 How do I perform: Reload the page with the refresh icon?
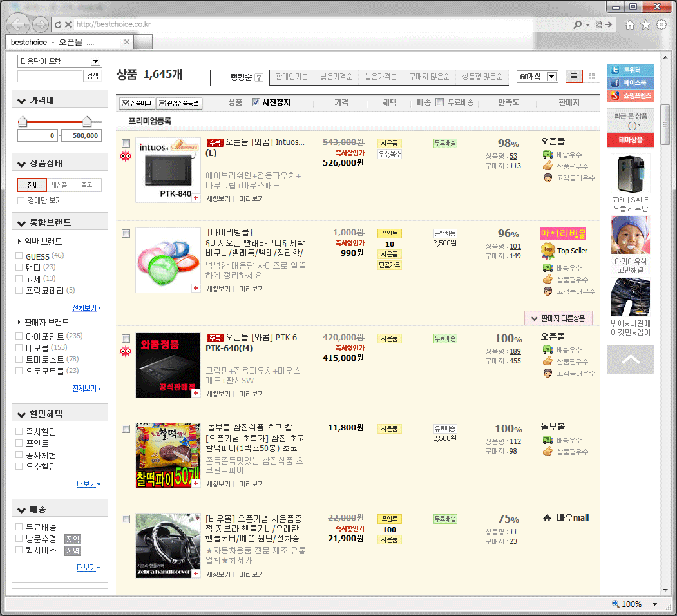coord(58,24)
